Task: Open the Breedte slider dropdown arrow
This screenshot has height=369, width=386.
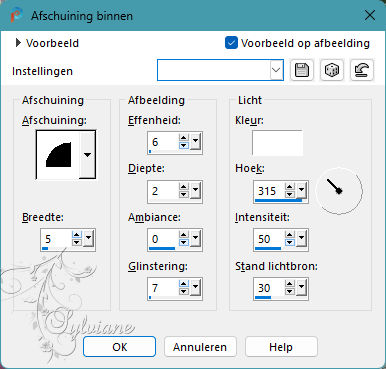Action: click(x=89, y=238)
